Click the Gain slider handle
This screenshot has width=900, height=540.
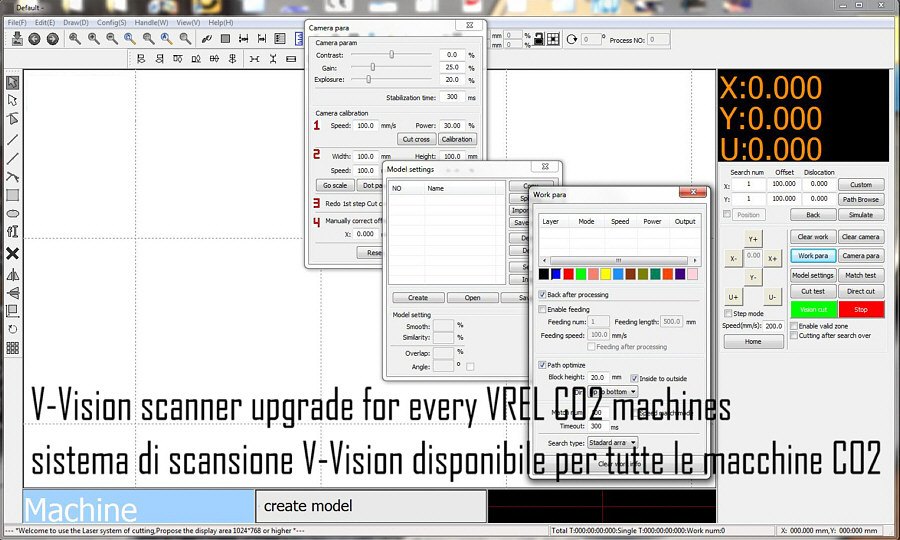(373, 67)
